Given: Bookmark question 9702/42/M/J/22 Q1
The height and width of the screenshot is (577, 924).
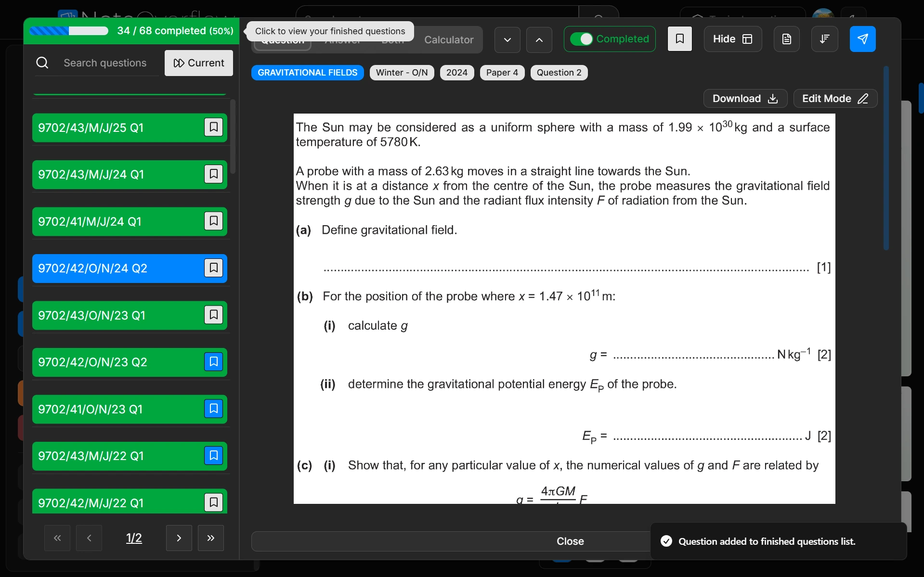Looking at the screenshot, I should coord(213,503).
